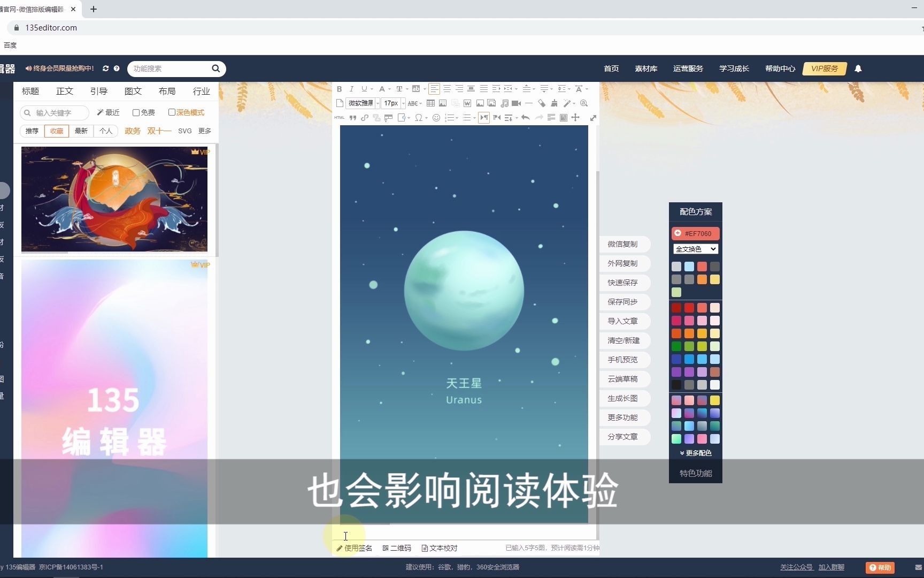Open the emoji picker
Viewport: 924px width, 578px height.
pos(436,118)
